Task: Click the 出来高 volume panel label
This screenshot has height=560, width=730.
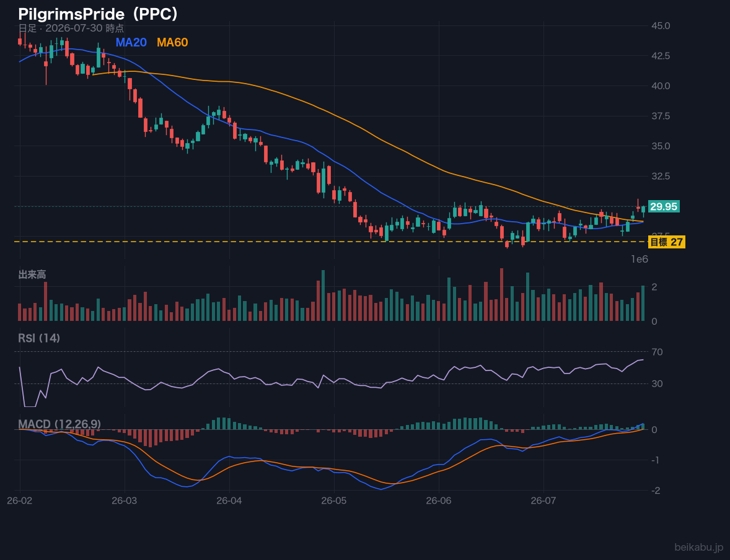Action: coord(32,274)
